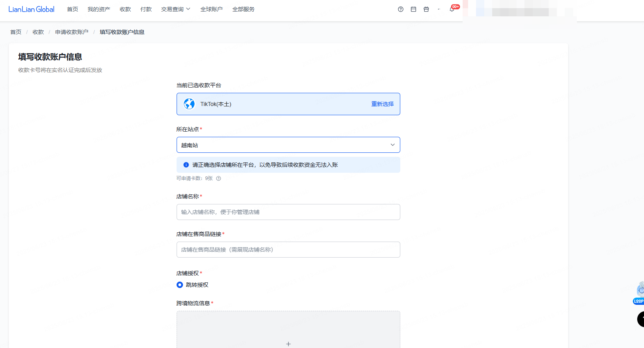Click the help icon next to 可申请卡数

(x=219, y=178)
